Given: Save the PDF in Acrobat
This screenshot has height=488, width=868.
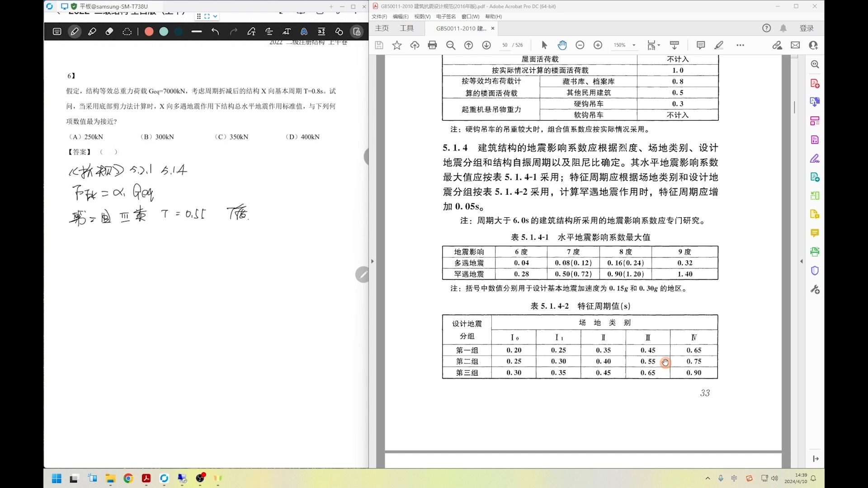Looking at the screenshot, I should click(379, 45).
